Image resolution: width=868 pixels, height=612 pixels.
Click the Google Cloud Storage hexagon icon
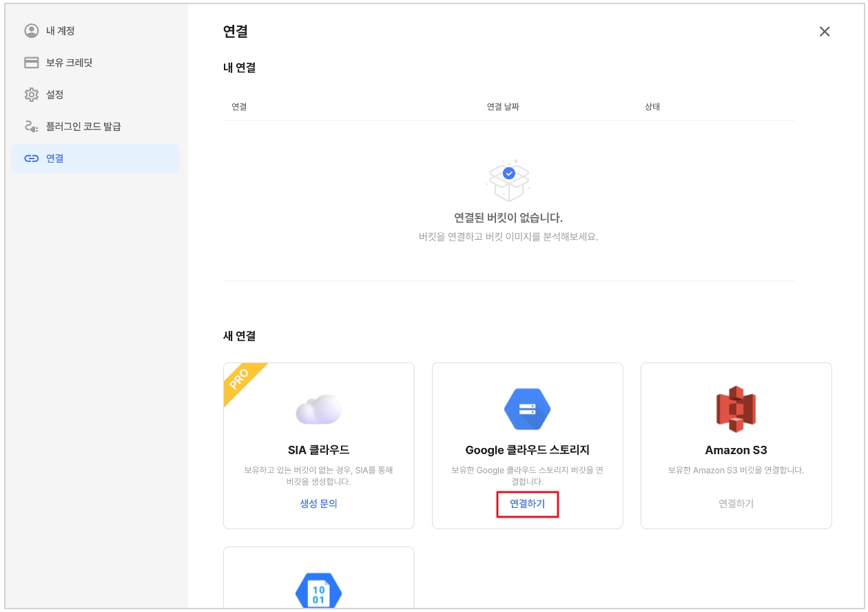527,409
